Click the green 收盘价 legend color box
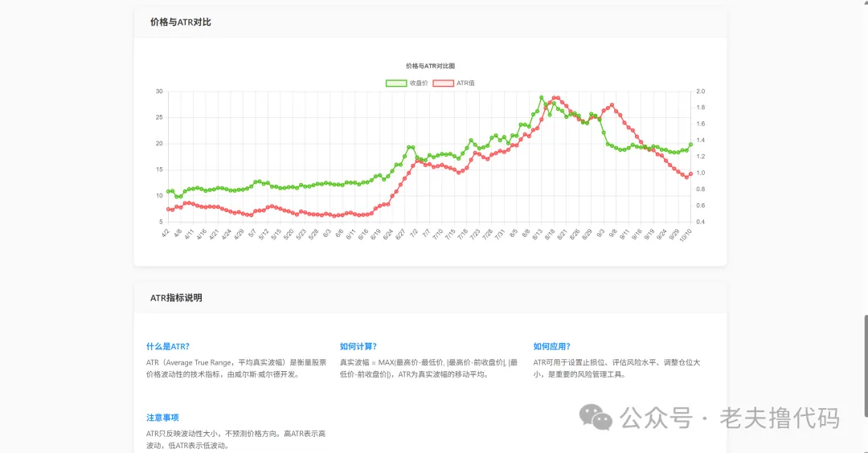This screenshot has width=868, height=453. (x=395, y=83)
